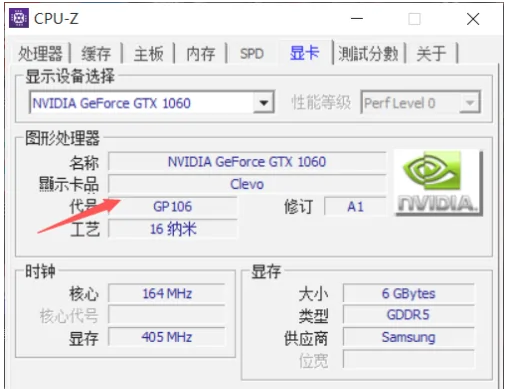Click the GP106 code name value

(x=173, y=207)
